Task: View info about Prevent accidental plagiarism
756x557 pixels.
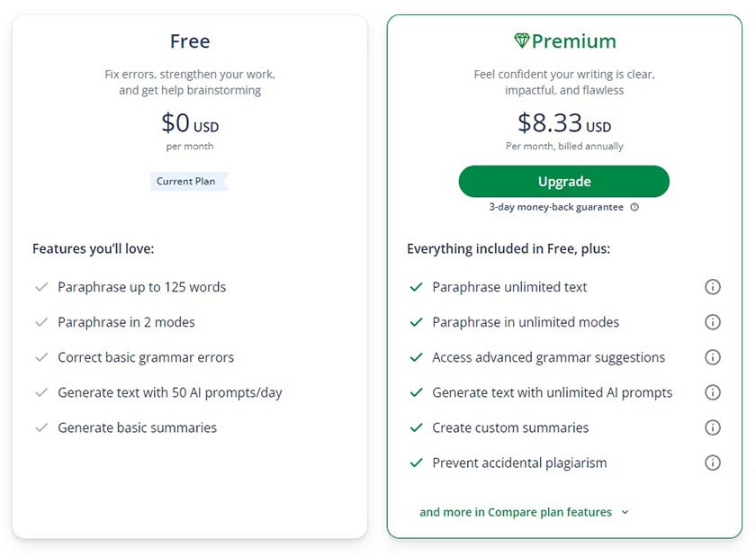Action: (712, 463)
